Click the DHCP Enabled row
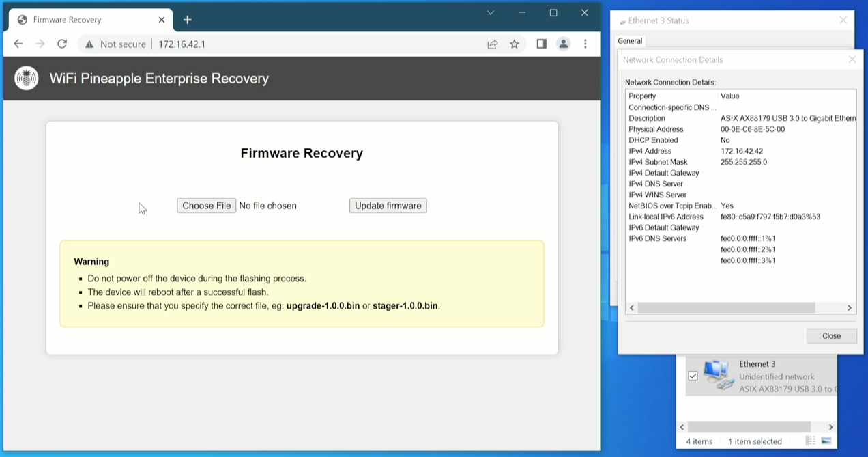This screenshot has width=868, height=457. click(x=740, y=140)
